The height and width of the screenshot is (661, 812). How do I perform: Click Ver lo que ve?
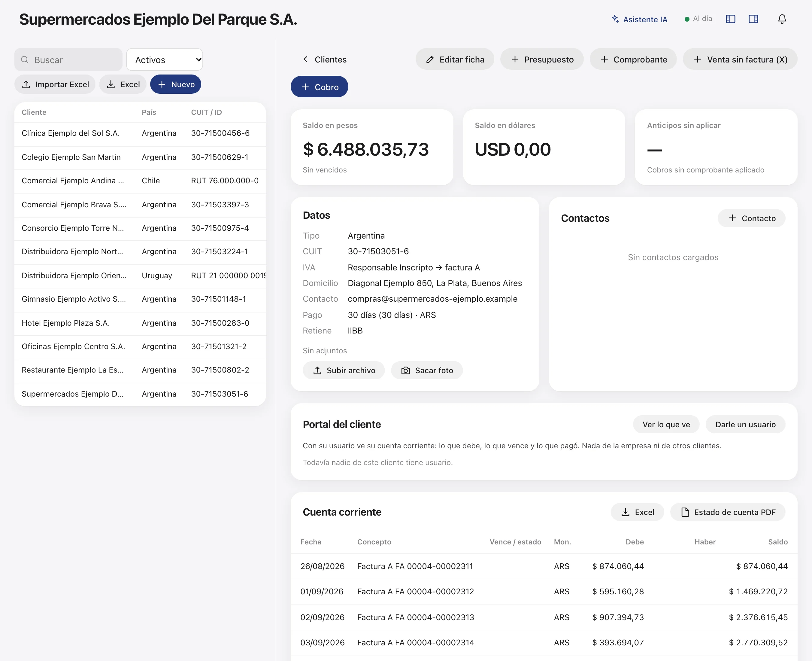666,425
